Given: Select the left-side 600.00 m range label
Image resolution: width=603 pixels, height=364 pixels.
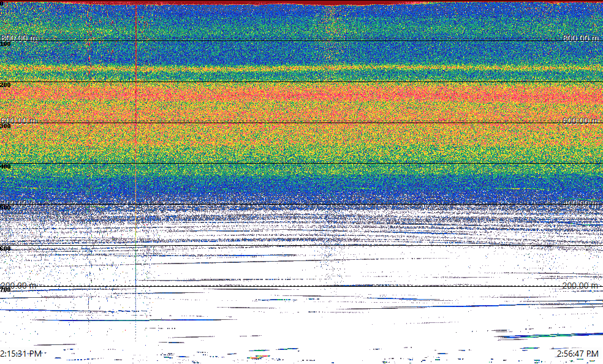Looking at the screenshot, I should pos(19,121).
